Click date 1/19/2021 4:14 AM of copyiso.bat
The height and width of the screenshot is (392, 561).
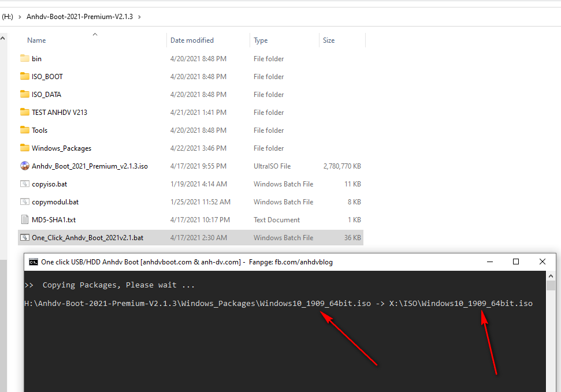(199, 184)
